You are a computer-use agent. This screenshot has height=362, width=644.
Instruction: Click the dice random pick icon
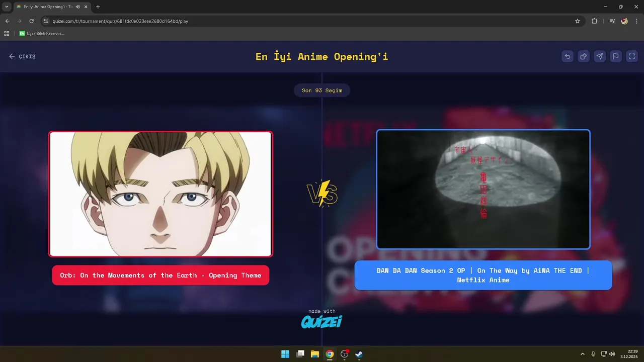pyautogui.click(x=584, y=56)
